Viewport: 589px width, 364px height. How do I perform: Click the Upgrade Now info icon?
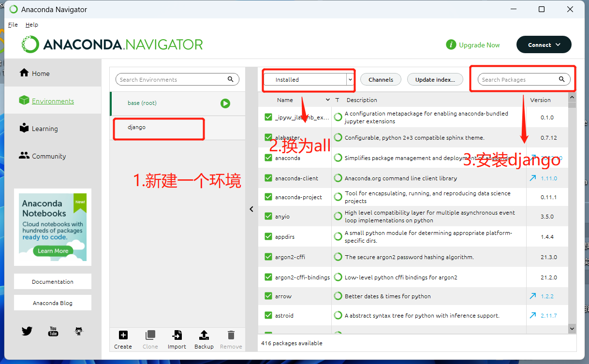tap(451, 44)
